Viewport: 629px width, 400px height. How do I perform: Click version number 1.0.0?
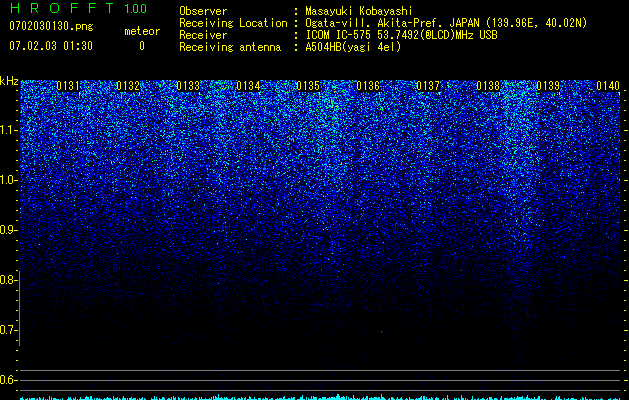click(x=135, y=8)
